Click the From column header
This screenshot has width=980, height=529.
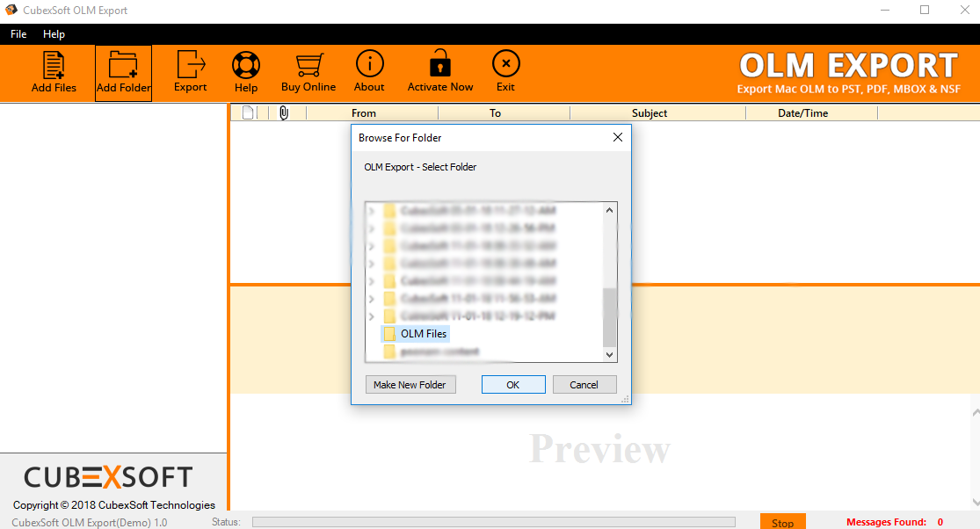[x=364, y=113]
